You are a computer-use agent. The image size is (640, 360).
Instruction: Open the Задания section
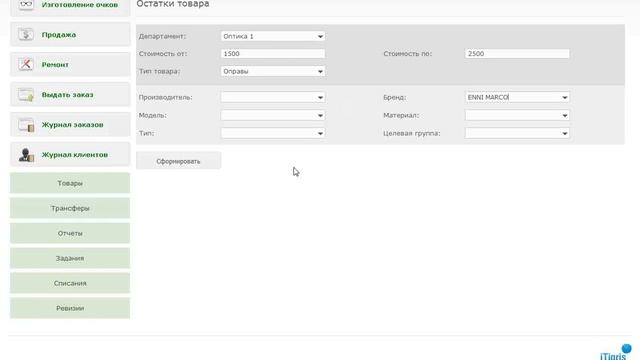[x=70, y=258]
